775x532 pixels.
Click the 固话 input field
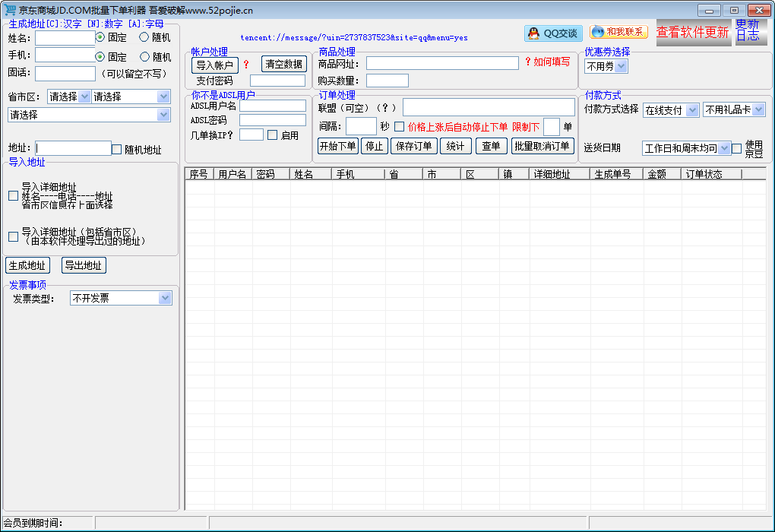[x=65, y=73]
